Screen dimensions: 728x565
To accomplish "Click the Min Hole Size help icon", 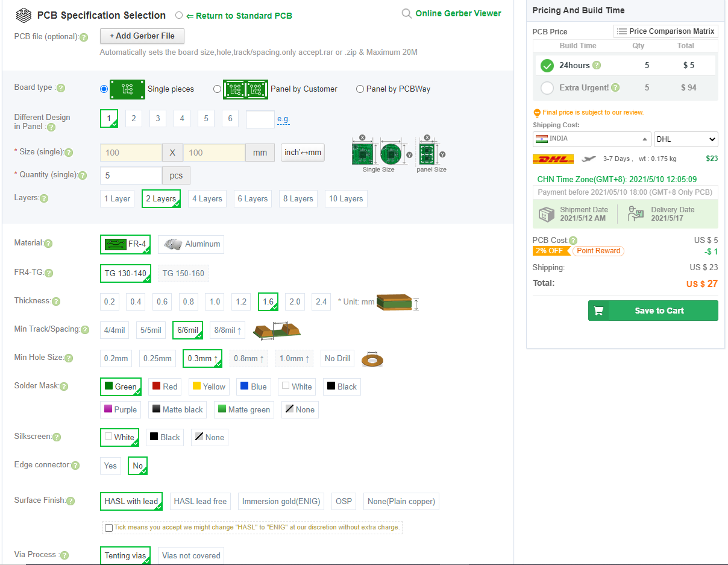I will click(x=69, y=358).
